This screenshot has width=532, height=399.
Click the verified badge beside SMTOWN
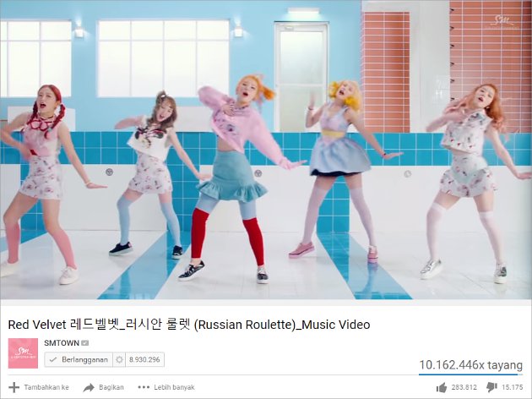(84, 343)
